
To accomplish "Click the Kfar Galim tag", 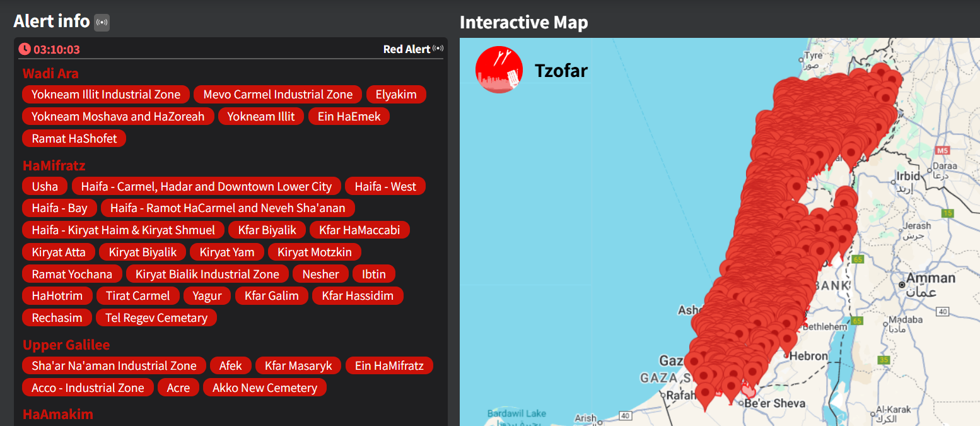I will (x=272, y=295).
